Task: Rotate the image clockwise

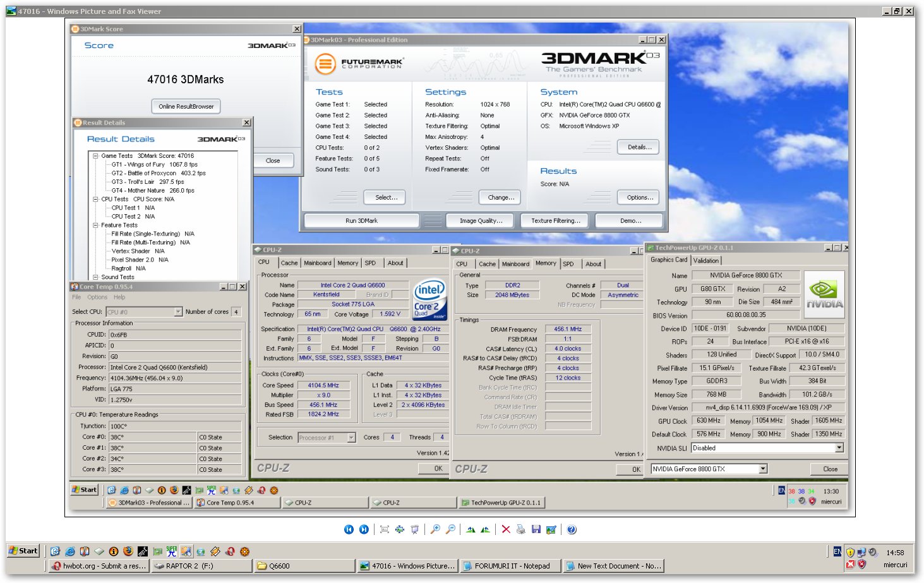Action: (x=471, y=529)
